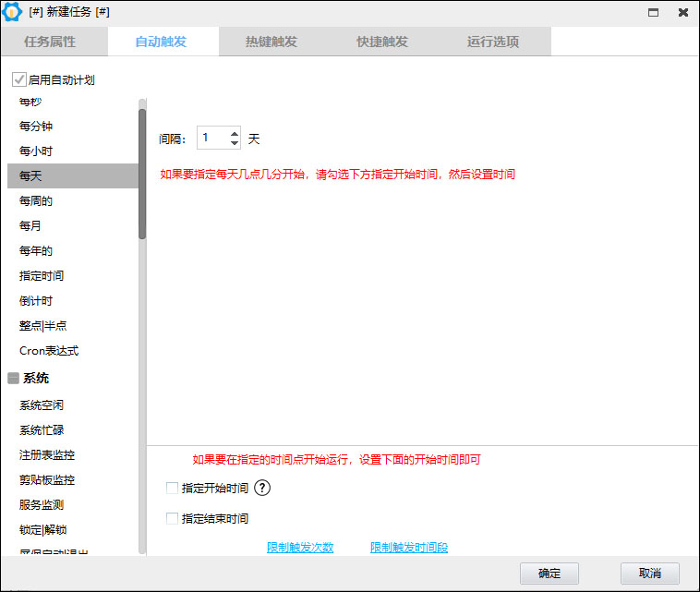
Task: Collapse the 系统 group icon
Action: (14, 378)
